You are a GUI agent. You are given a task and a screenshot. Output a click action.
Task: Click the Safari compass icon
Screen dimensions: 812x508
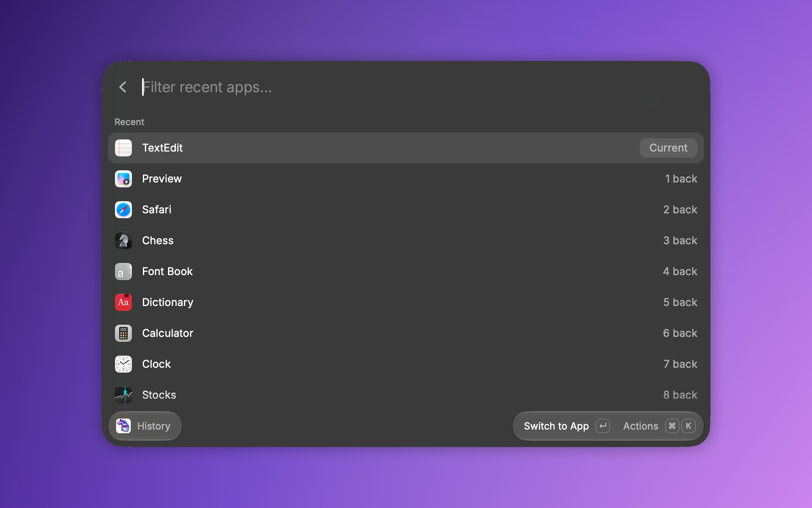(123, 210)
